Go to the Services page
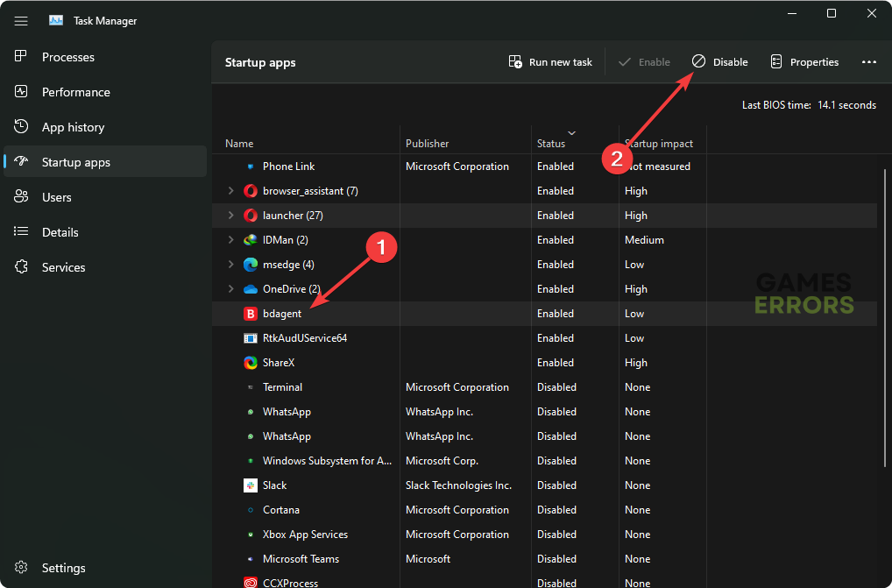The height and width of the screenshot is (588, 892). pos(63,267)
